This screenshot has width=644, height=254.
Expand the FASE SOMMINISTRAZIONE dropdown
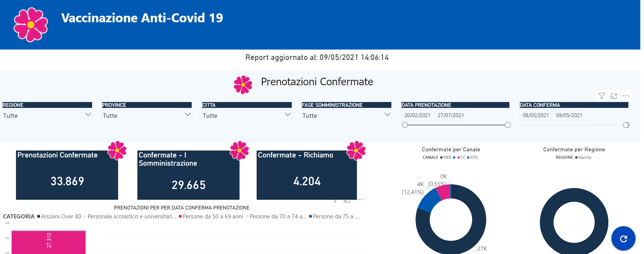coord(346,115)
